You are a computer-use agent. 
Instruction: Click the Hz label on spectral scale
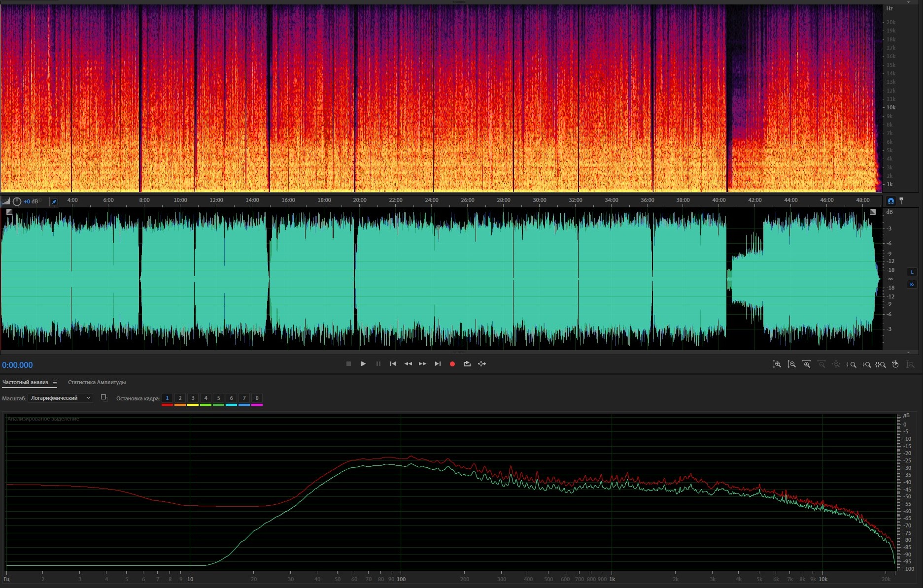tap(889, 8)
